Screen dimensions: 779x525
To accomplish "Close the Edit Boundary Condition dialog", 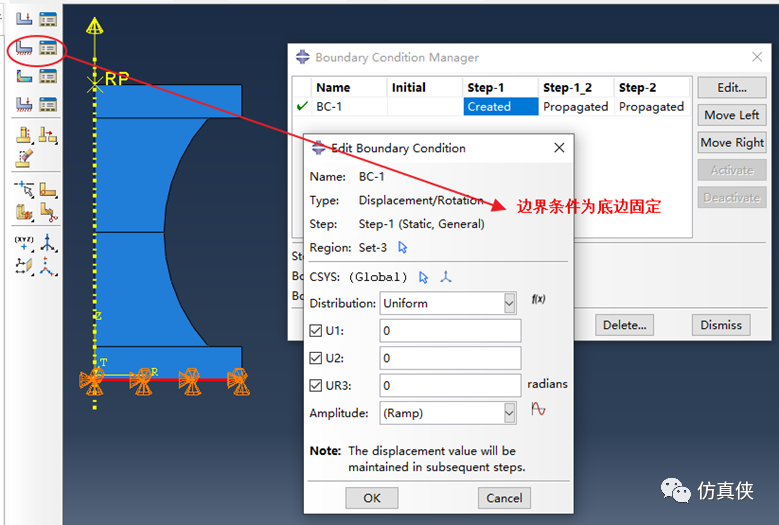I will point(559,148).
